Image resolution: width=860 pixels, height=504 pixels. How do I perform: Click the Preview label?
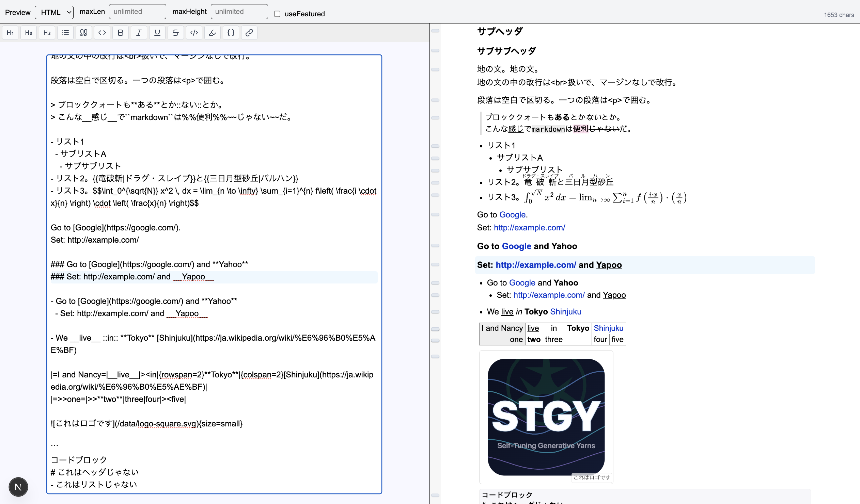(x=18, y=13)
